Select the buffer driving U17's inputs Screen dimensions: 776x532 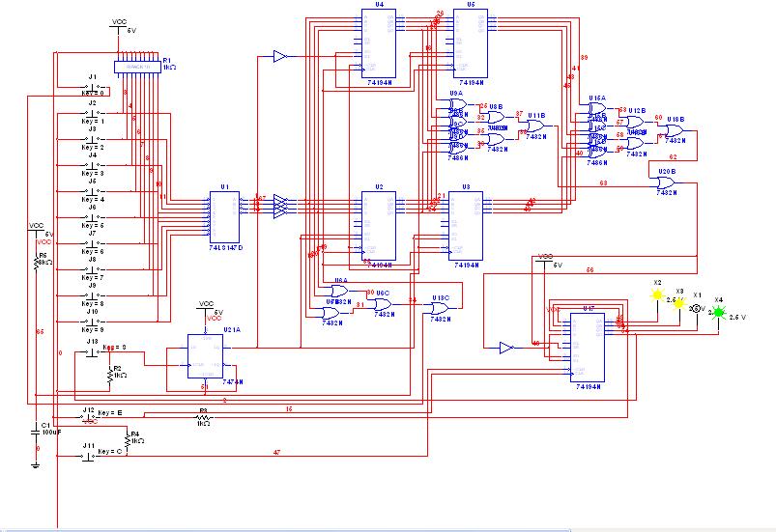tap(506, 348)
